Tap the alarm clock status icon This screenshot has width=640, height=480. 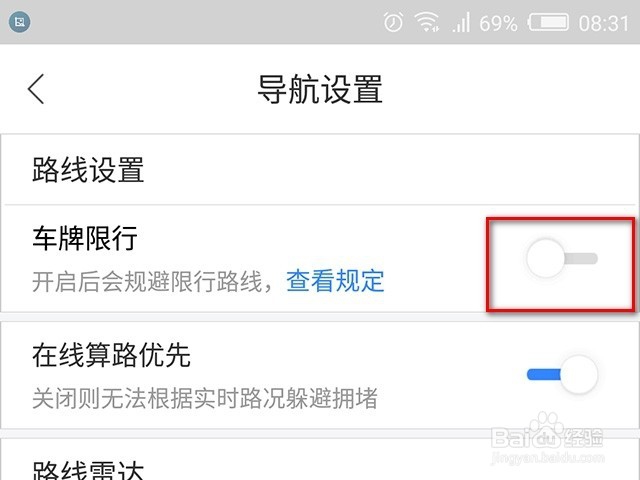(x=393, y=22)
